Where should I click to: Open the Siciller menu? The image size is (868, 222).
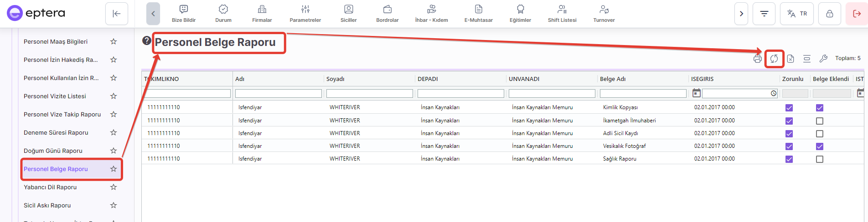click(349, 14)
